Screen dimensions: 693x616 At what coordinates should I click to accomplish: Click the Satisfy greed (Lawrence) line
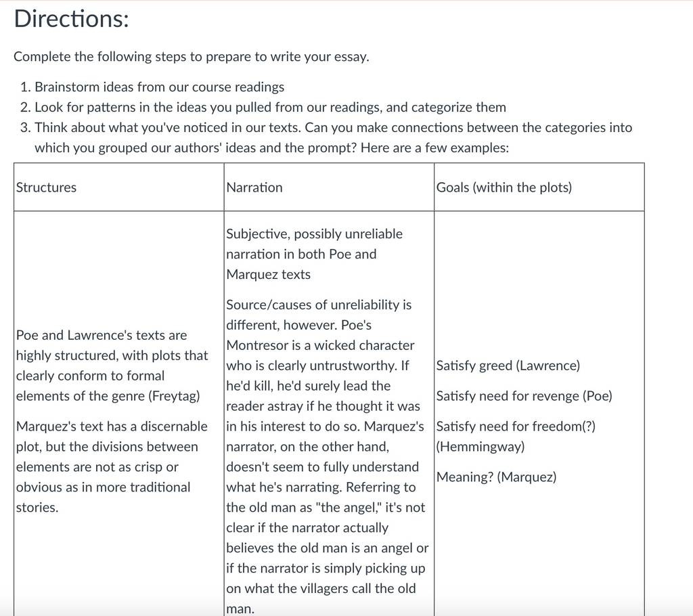point(508,366)
